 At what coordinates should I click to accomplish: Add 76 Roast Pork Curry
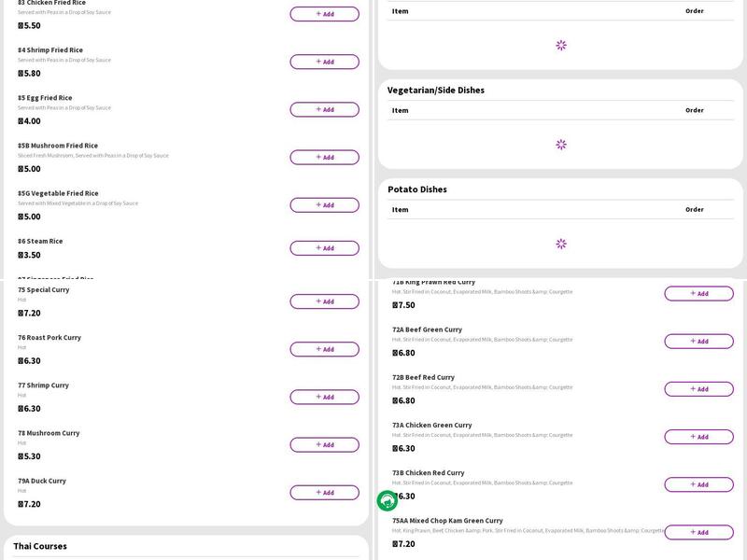tap(324, 349)
